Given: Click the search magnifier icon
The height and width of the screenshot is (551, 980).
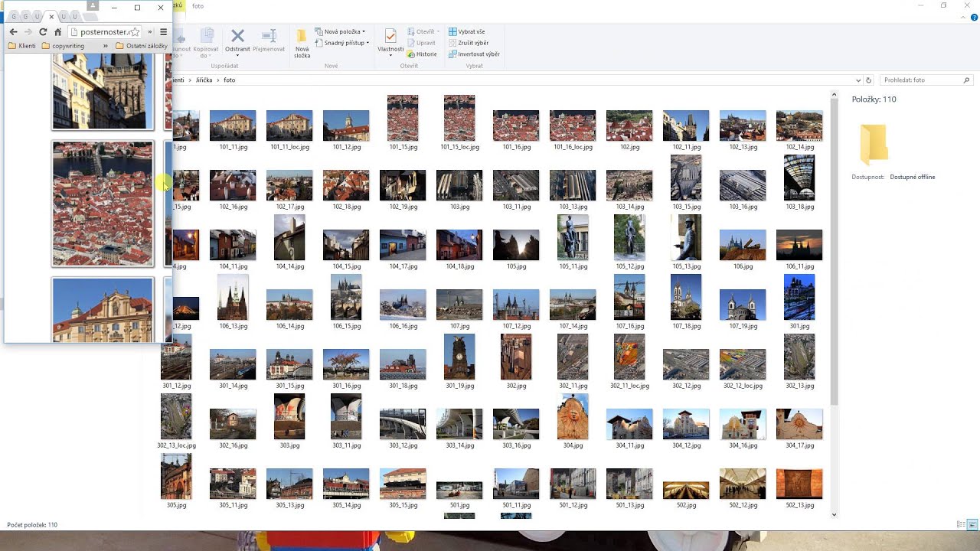Looking at the screenshot, I should pyautogui.click(x=967, y=80).
